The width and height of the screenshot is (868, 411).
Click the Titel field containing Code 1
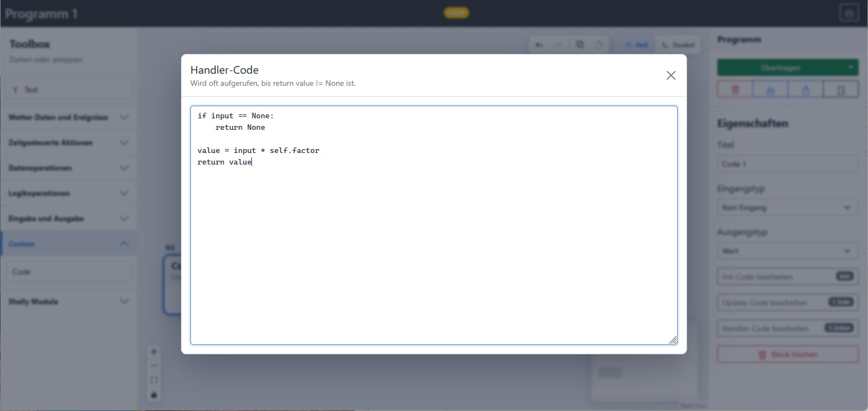(x=788, y=164)
